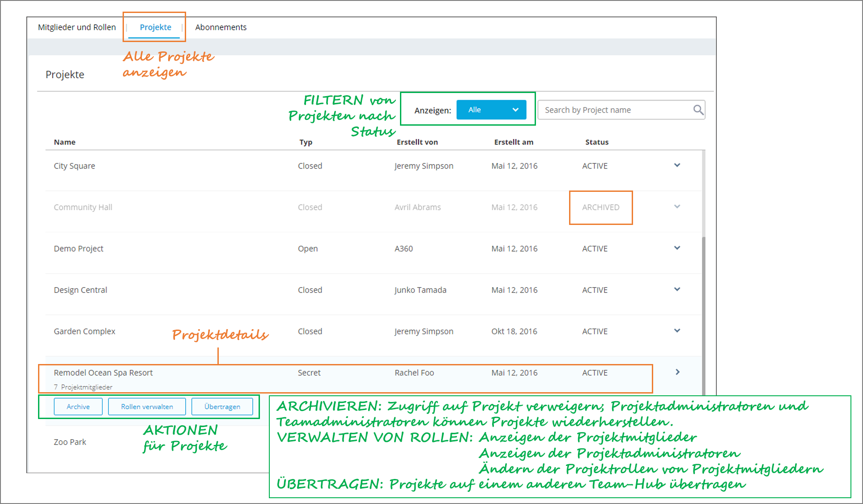Viewport: 863px width, 504px height.
Task: Collapse the Remodel Ocean Spa Resort row
Action: pos(677,372)
